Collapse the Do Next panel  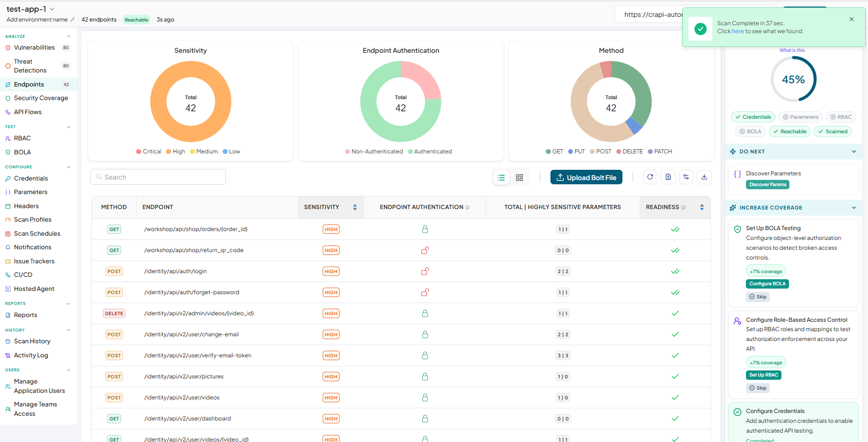pyautogui.click(x=854, y=152)
